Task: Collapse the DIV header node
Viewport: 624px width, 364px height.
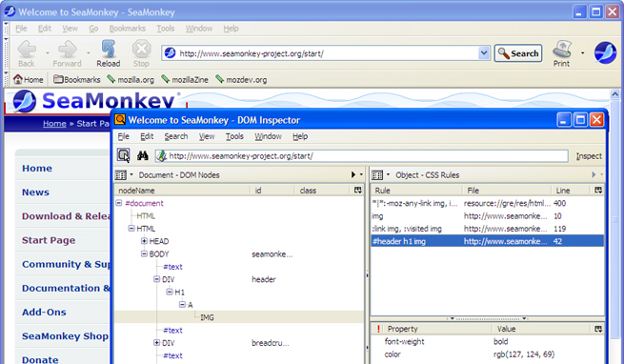Action: click(157, 279)
